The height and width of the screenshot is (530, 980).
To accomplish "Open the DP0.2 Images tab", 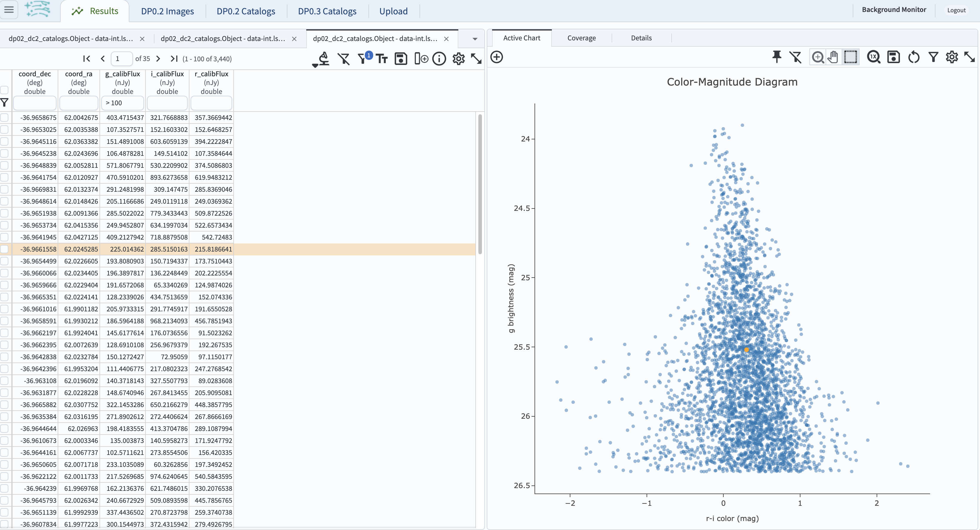I will click(168, 10).
